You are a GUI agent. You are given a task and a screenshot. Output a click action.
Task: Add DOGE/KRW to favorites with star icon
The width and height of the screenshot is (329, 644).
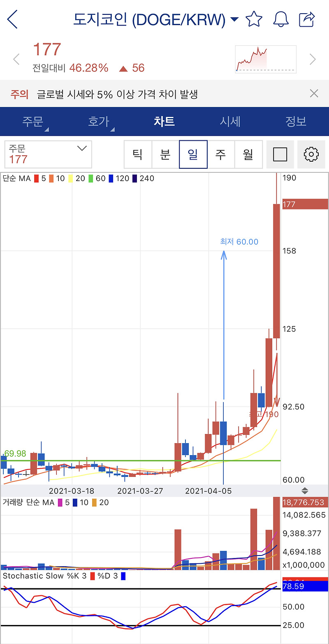coord(254,19)
